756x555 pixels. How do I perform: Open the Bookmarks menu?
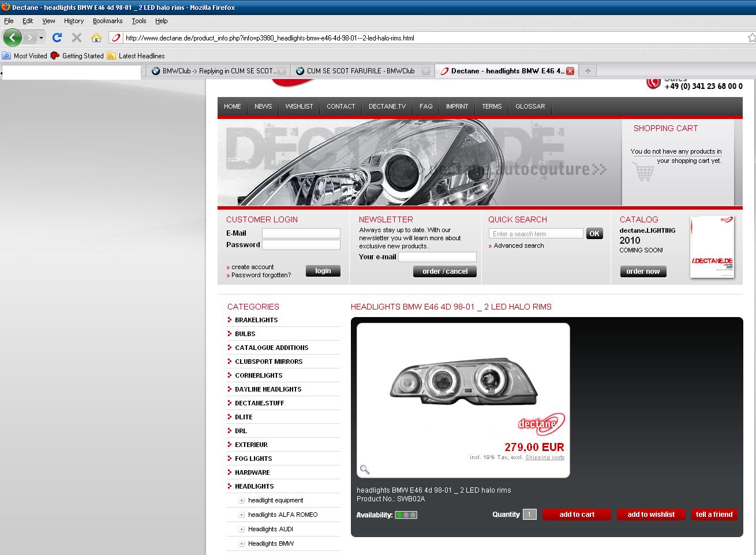107,21
